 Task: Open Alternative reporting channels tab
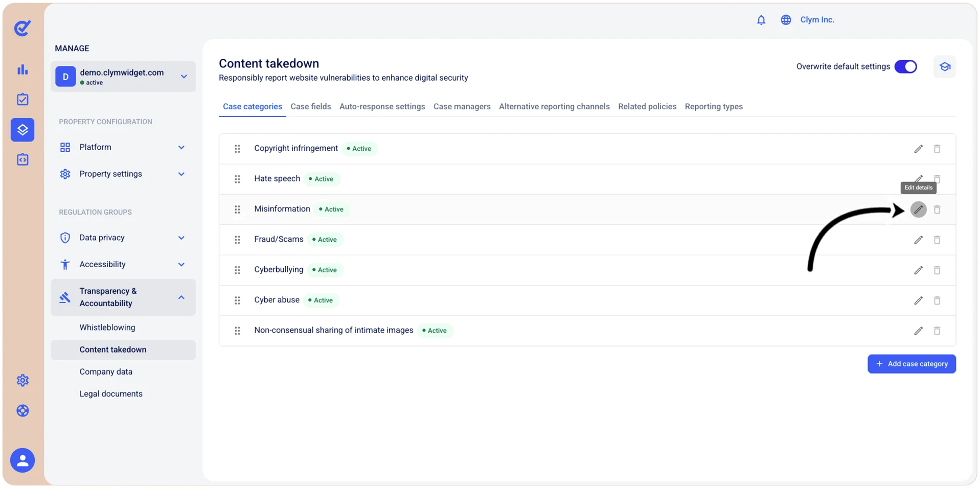554,106
